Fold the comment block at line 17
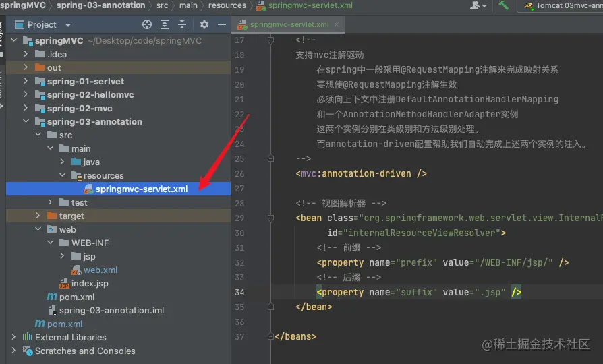 (270, 40)
